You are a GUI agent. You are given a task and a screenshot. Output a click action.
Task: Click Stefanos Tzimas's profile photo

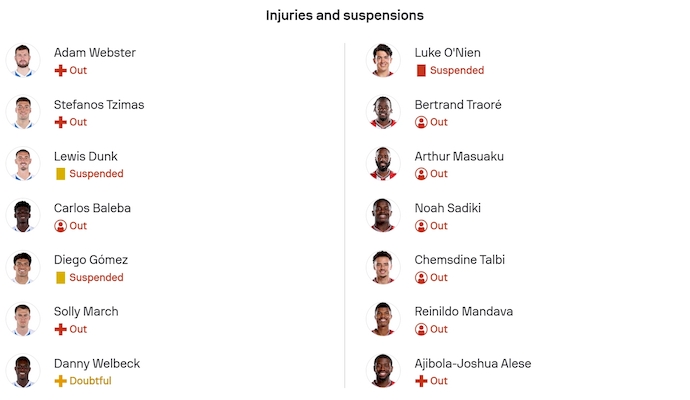pyautogui.click(x=22, y=112)
